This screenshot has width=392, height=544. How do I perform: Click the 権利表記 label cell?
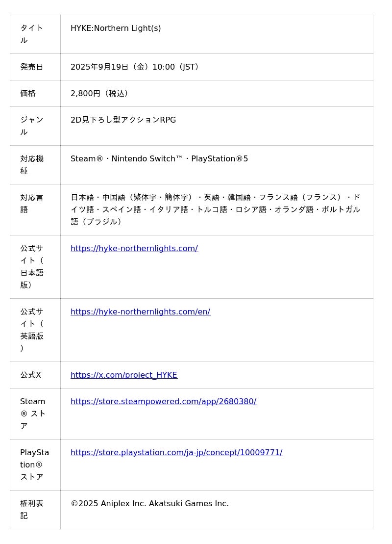point(32,510)
